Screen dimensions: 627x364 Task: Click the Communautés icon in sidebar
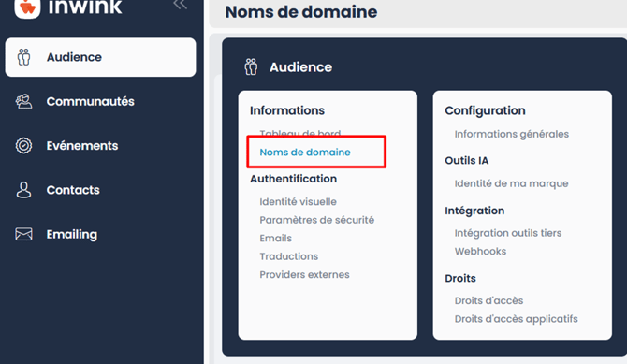click(x=23, y=102)
